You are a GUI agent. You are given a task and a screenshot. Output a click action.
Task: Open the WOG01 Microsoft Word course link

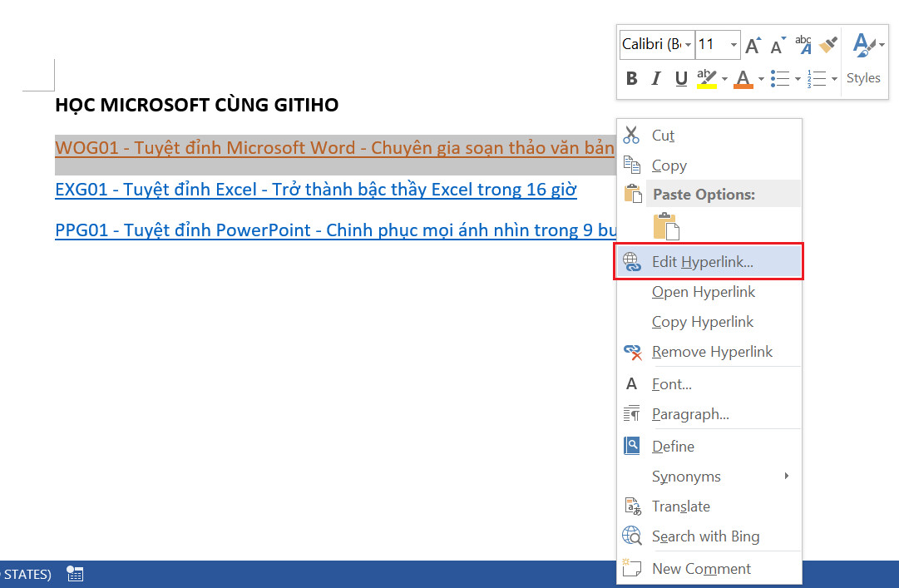coord(335,148)
